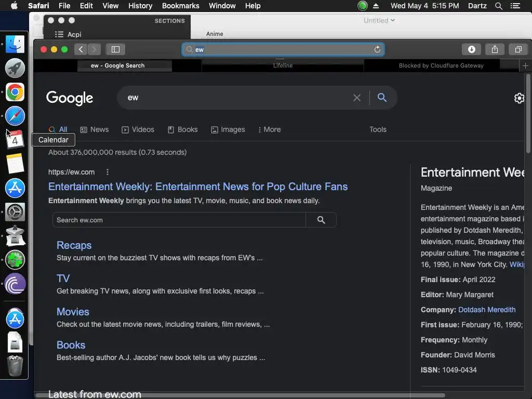Open the File menu
This screenshot has width=532, height=399.
tap(64, 6)
